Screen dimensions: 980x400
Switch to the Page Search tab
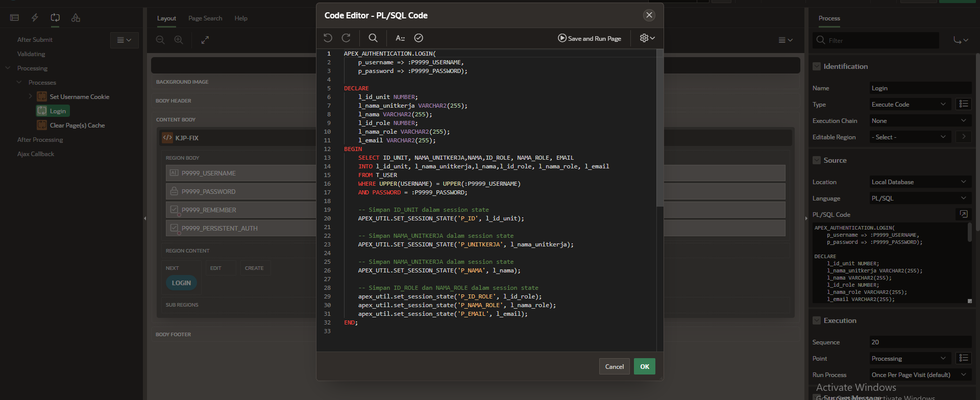tap(205, 18)
